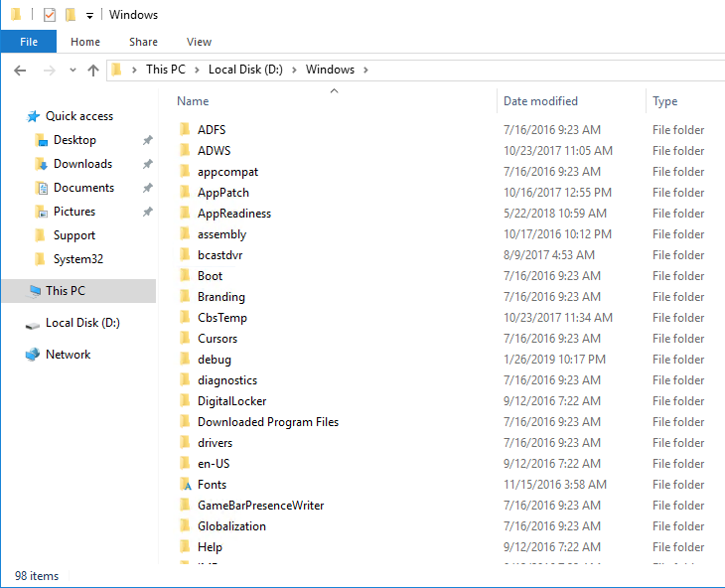
Task: Switch to the Share ribbon tab
Action: point(143,42)
